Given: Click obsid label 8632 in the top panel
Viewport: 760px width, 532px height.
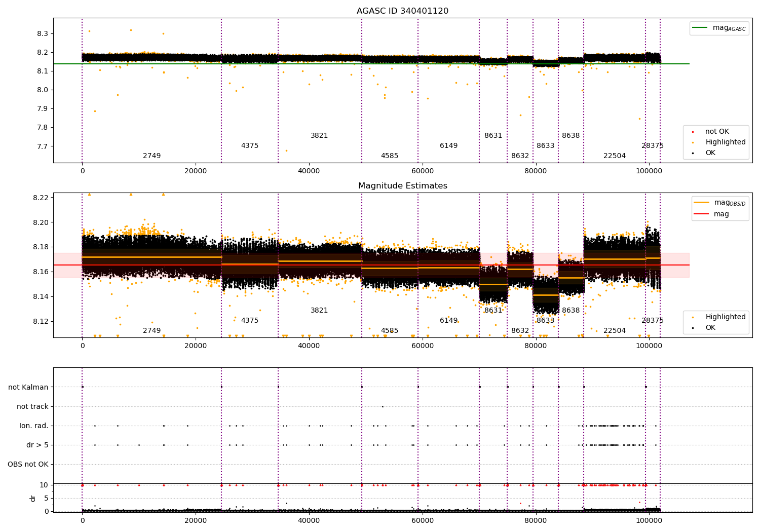Looking at the screenshot, I should (x=520, y=156).
